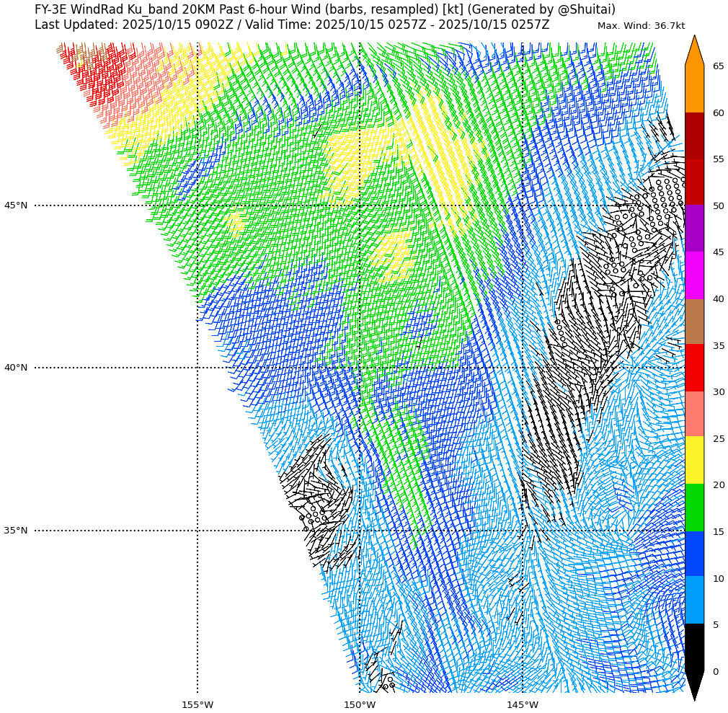Select the brown 35-40 kt colorbar band
This screenshot has width=728, height=713.
click(694, 322)
